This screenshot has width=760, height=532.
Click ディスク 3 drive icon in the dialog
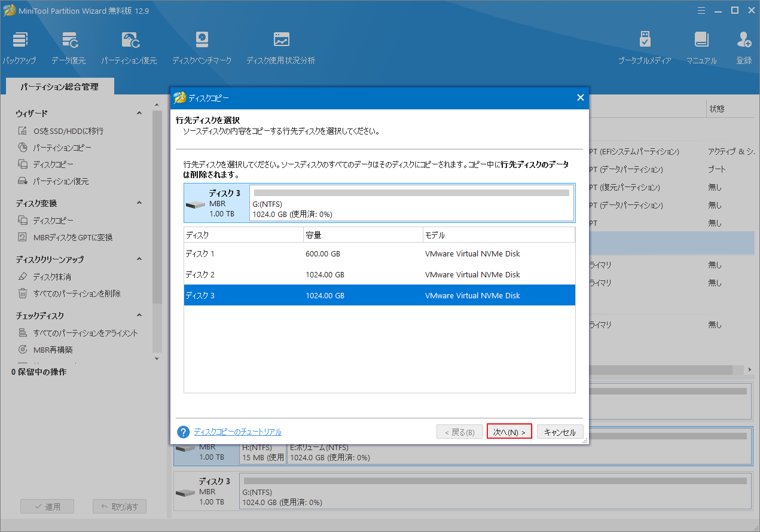click(x=196, y=204)
